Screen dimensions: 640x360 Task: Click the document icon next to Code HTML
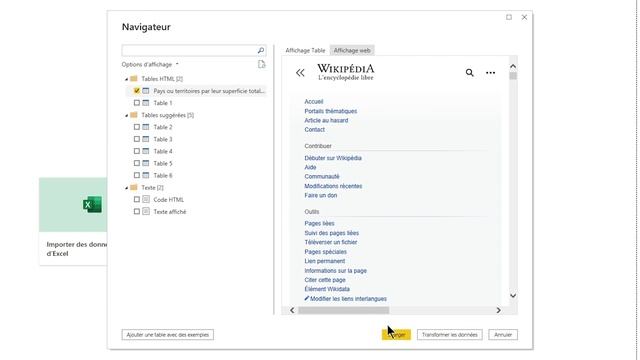146,200
